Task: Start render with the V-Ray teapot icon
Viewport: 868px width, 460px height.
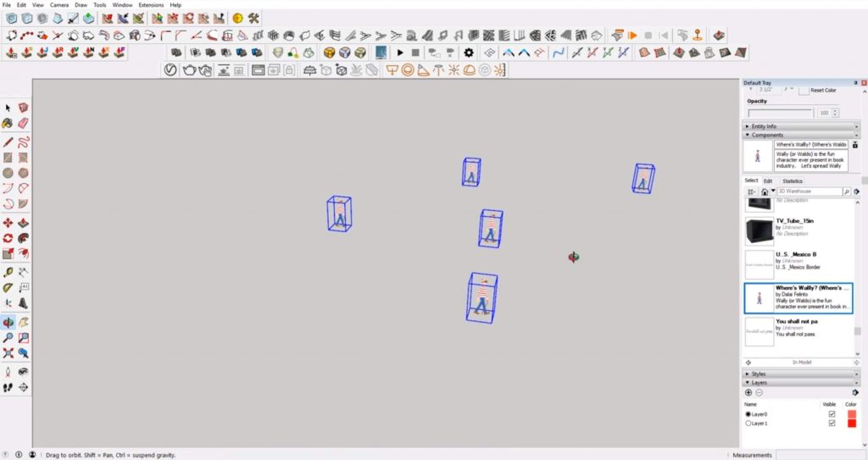Action: coord(189,70)
